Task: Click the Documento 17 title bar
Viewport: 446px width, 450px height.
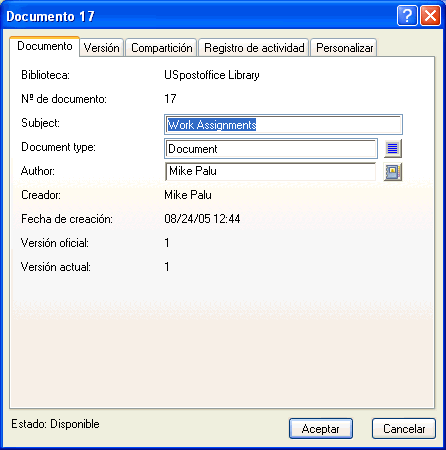Action: [200, 16]
